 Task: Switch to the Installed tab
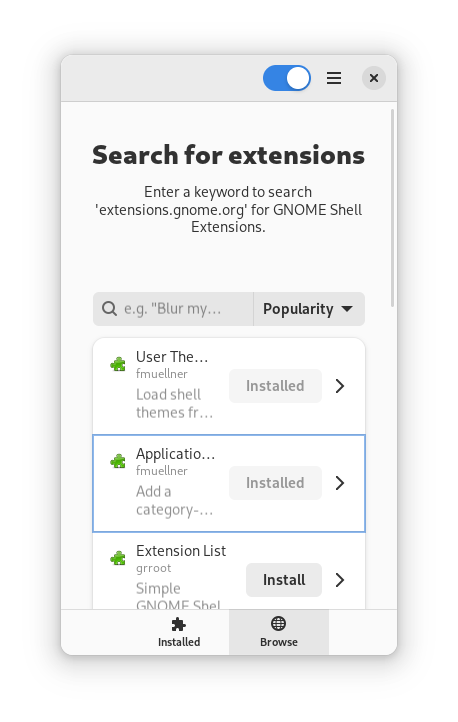pyautogui.click(x=179, y=632)
